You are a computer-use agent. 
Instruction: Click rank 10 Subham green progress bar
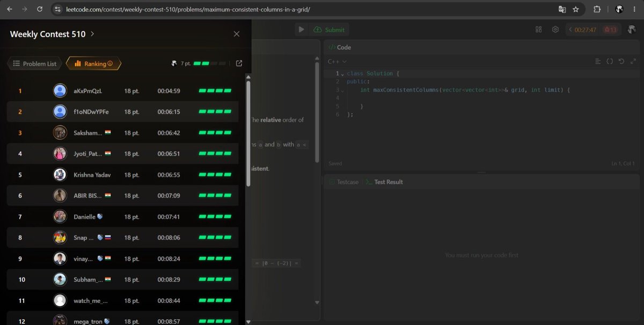coord(215,280)
